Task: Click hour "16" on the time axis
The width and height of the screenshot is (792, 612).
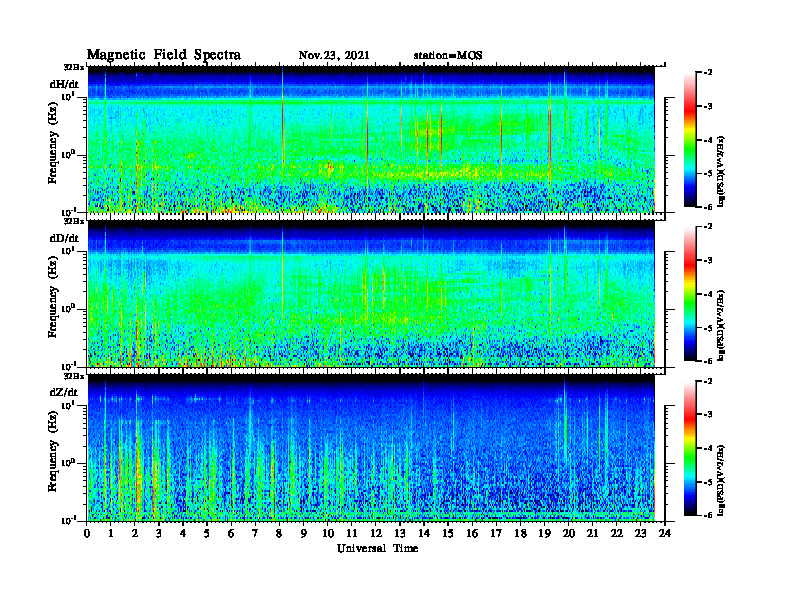Action: pos(472,534)
